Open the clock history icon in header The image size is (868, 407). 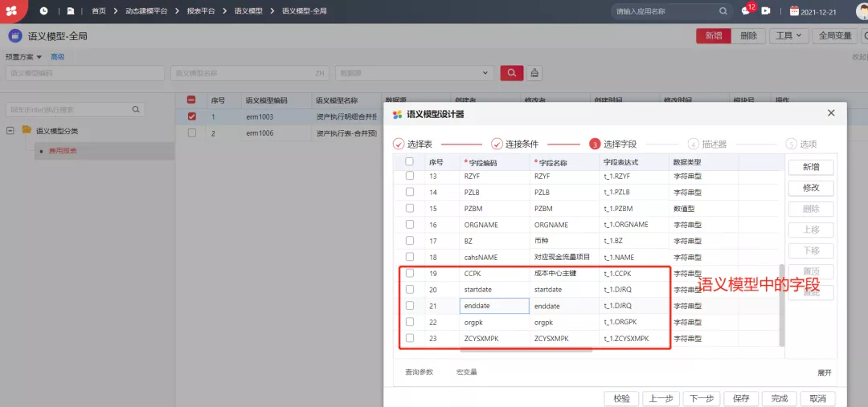(43, 10)
